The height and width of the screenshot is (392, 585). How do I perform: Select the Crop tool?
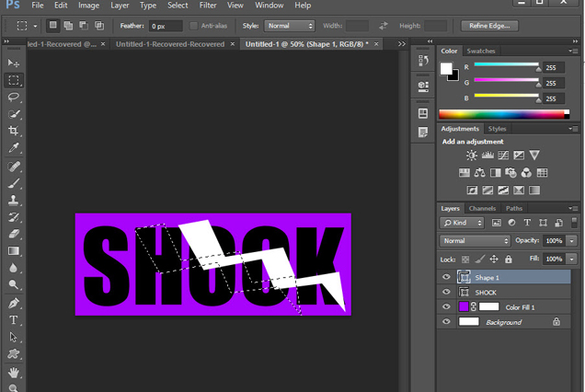pos(14,132)
